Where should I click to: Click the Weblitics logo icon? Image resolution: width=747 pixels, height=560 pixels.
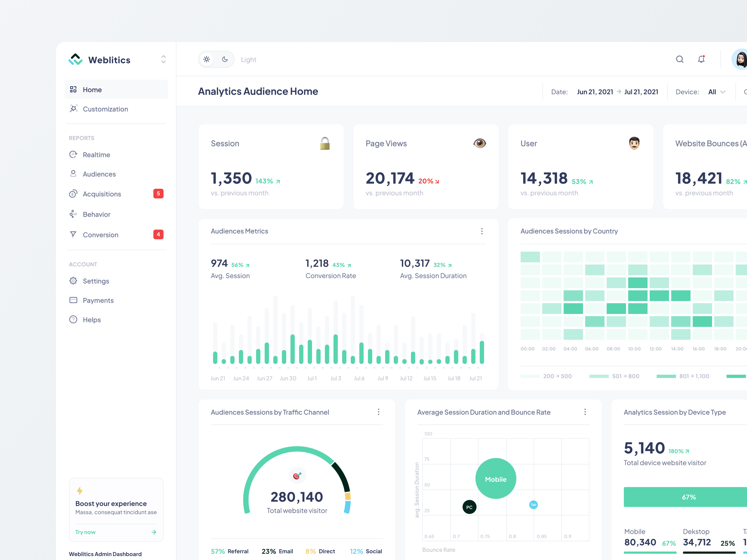(75, 59)
